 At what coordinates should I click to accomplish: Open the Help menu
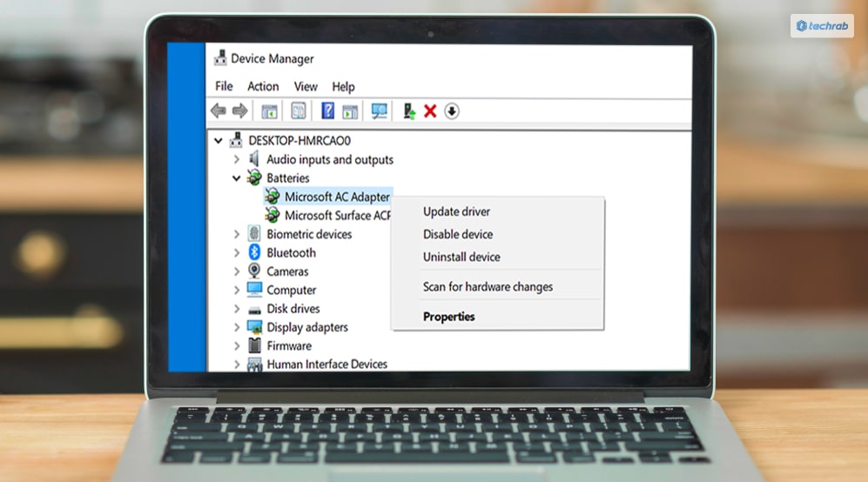tap(343, 86)
